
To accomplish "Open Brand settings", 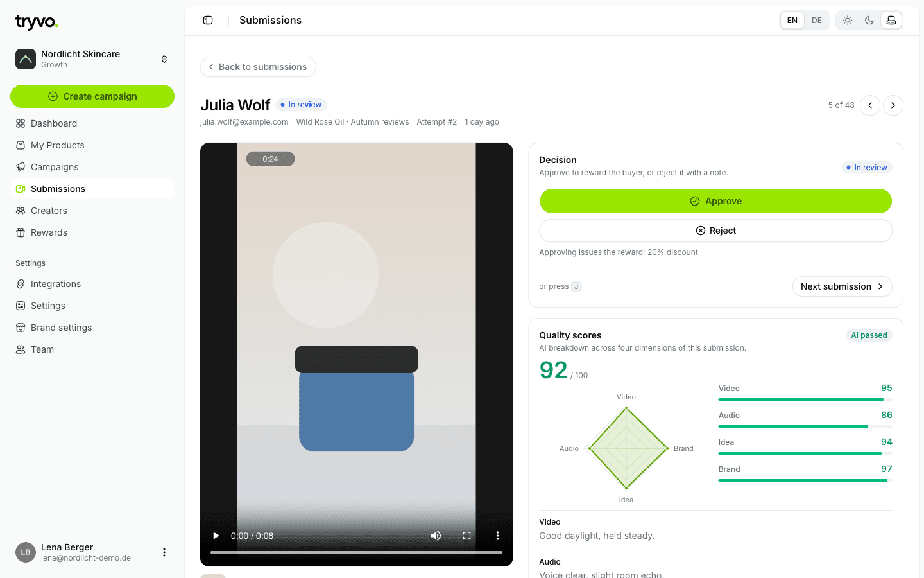I will (x=92, y=328).
